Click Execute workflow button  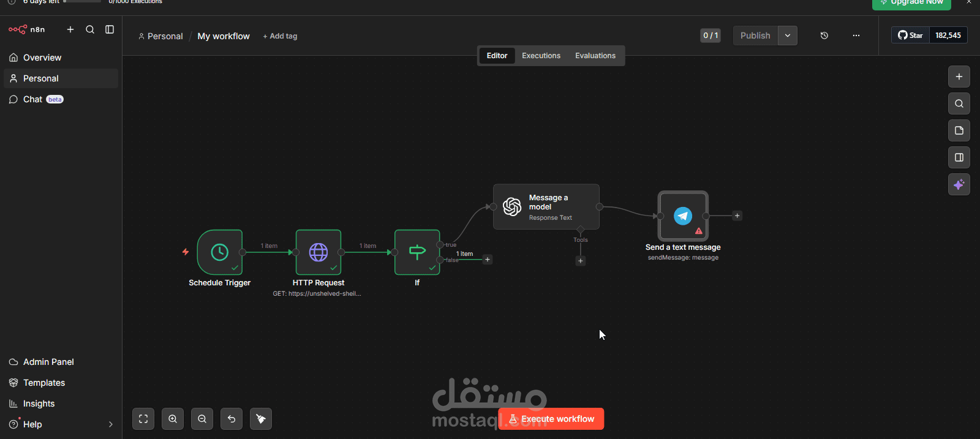tap(551, 419)
